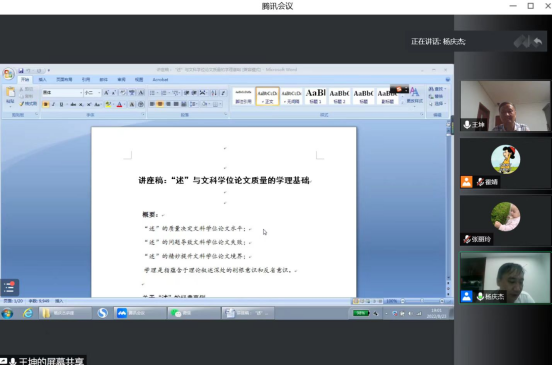Viewport: 553px width, 365px height.
Task: Expand the font color dropdown arrow
Action: [x=124, y=104]
